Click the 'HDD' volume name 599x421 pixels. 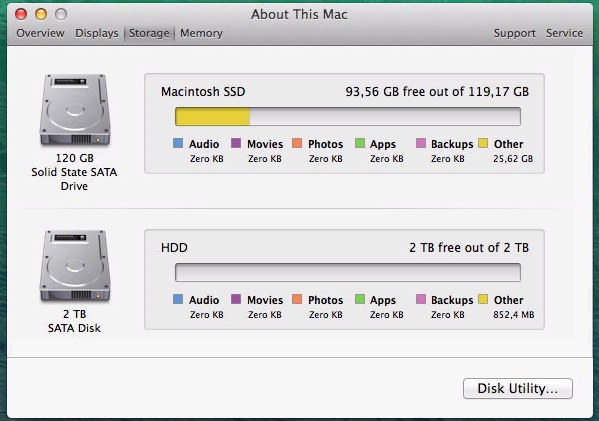tap(174, 248)
